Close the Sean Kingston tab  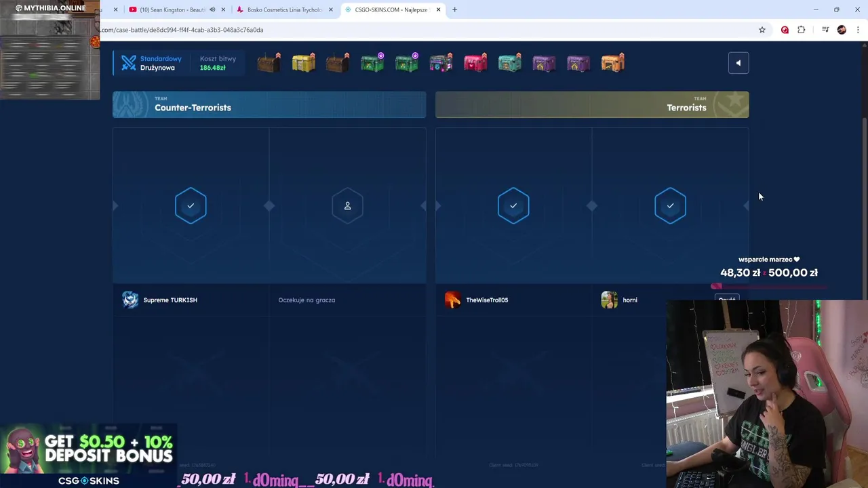[x=223, y=9]
